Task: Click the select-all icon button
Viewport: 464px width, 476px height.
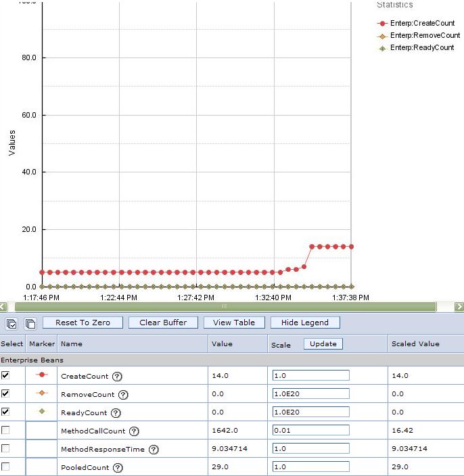Action: pos(11,324)
